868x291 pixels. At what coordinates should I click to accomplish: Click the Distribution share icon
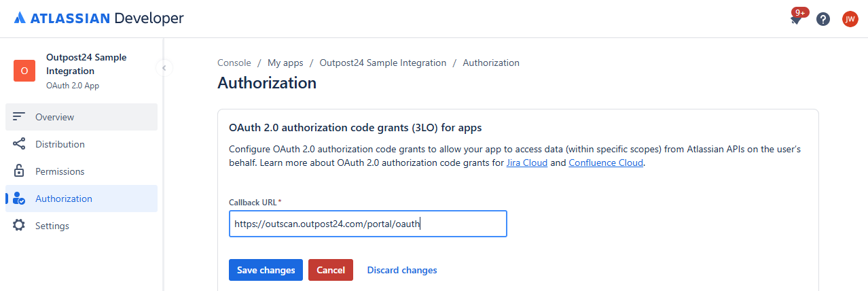[x=19, y=144]
